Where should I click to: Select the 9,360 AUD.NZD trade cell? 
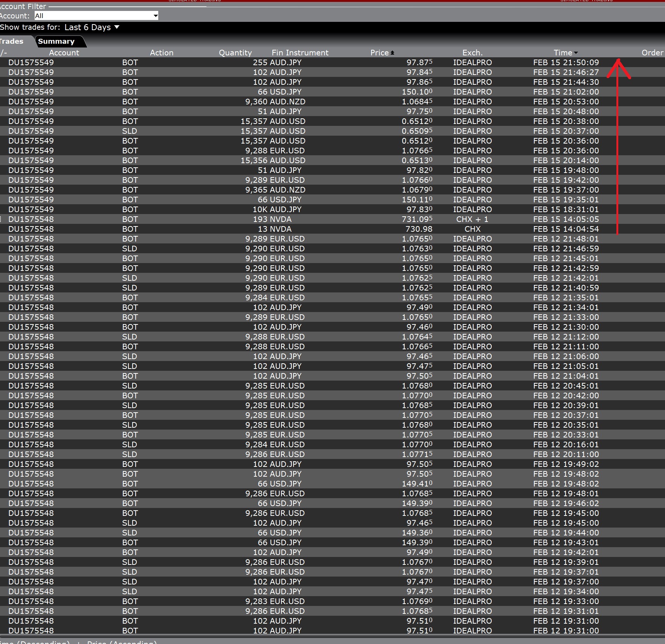click(275, 102)
